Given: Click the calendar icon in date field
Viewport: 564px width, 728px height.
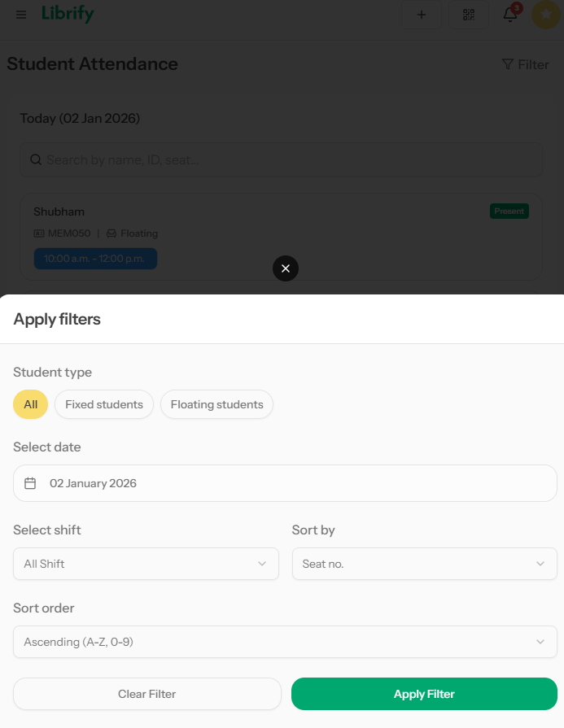Looking at the screenshot, I should pyautogui.click(x=30, y=482).
